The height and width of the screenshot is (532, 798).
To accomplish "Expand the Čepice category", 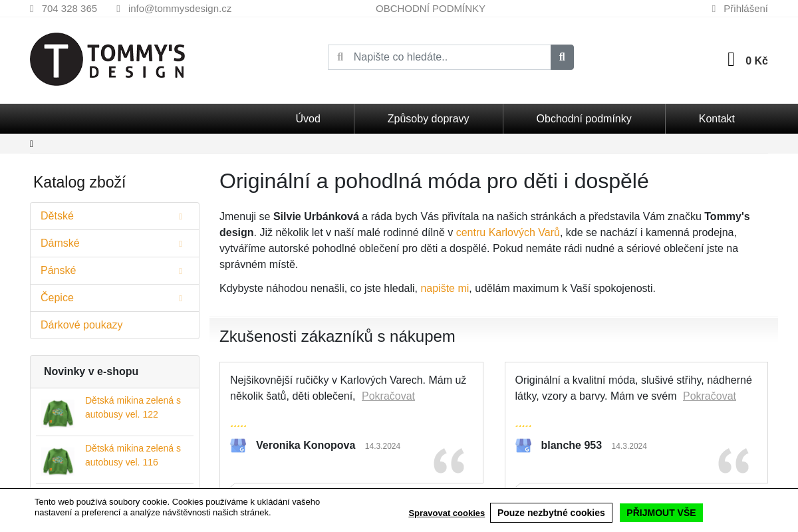I will tap(181, 297).
